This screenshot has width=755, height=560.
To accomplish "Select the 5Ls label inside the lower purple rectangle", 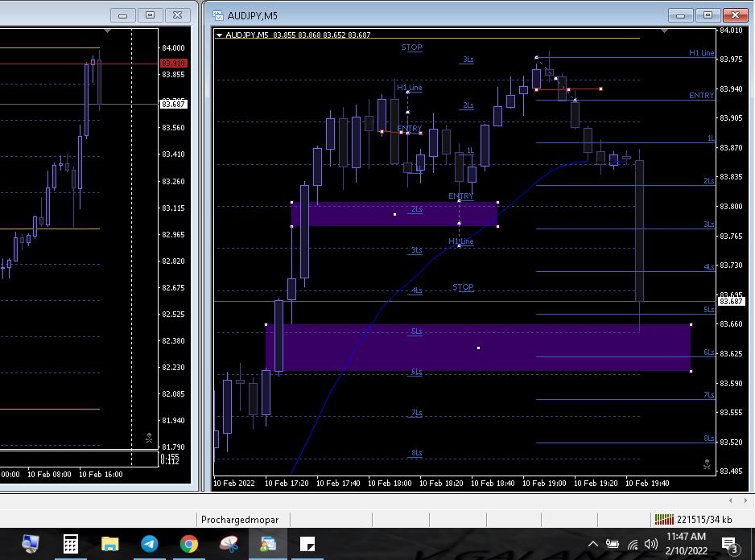I will 416,331.
